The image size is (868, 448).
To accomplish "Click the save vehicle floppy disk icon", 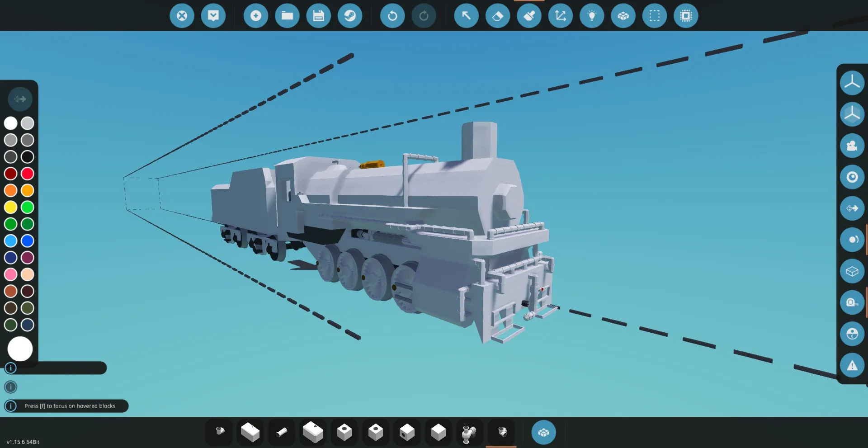I will pos(318,16).
